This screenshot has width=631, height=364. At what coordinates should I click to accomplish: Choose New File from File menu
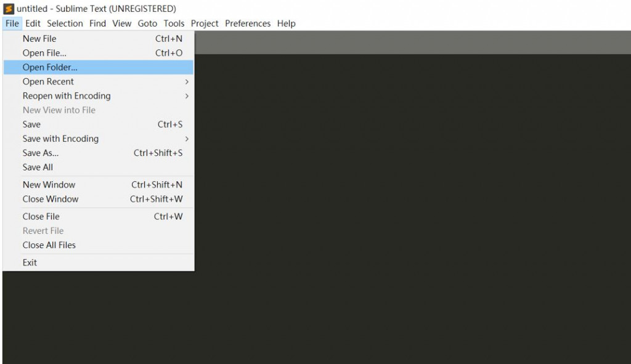tap(98, 39)
